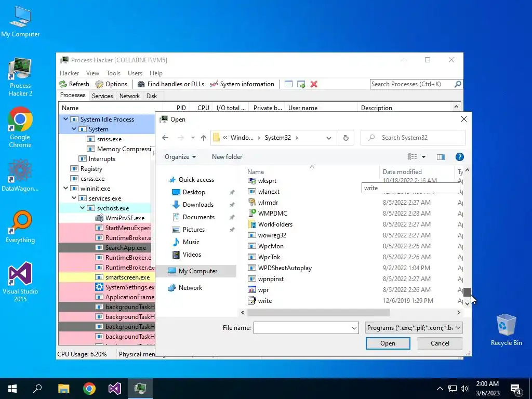532x399 pixels.
Task: Open the Organize dropdown menu
Action: pos(180,157)
